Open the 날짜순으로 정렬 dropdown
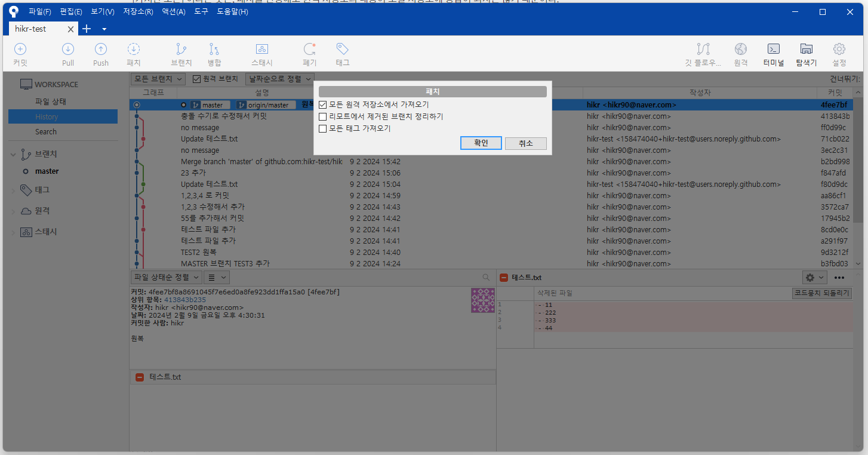Image resolution: width=868 pixels, height=455 pixels. pos(280,79)
